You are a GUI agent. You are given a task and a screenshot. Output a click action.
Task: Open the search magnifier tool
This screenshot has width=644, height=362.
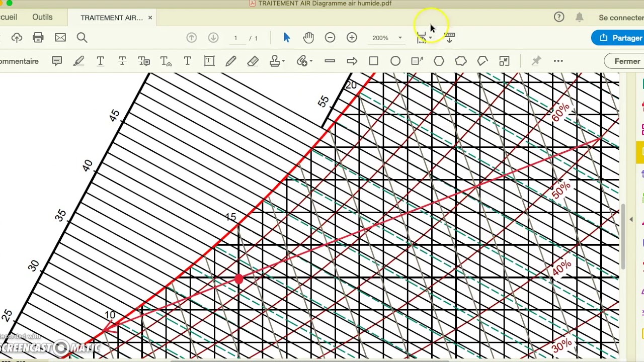82,38
